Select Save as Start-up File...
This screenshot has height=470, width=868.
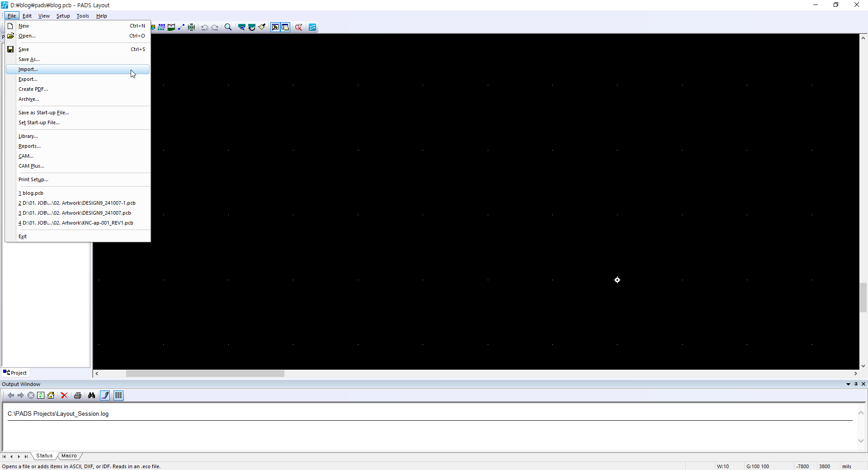[78, 113]
